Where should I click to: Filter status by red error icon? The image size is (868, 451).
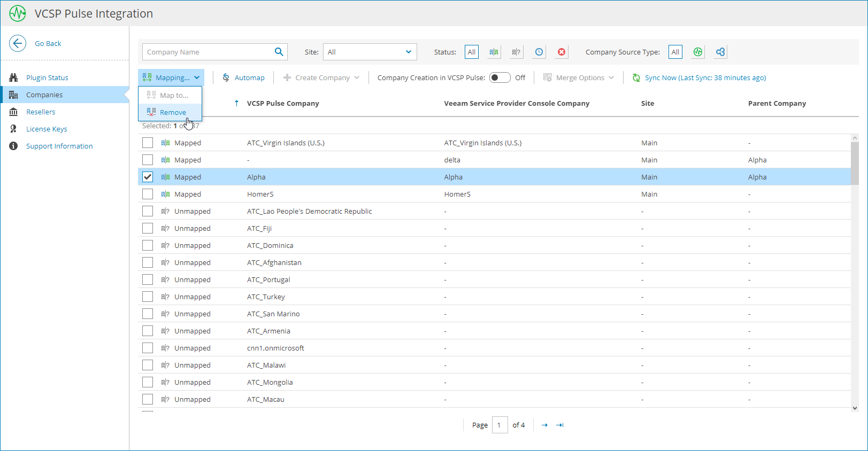(562, 52)
